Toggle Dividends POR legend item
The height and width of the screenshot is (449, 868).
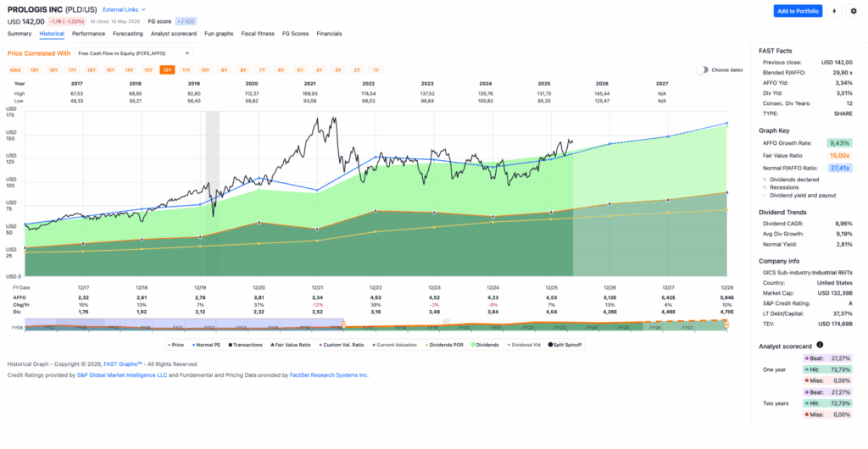[x=444, y=345]
